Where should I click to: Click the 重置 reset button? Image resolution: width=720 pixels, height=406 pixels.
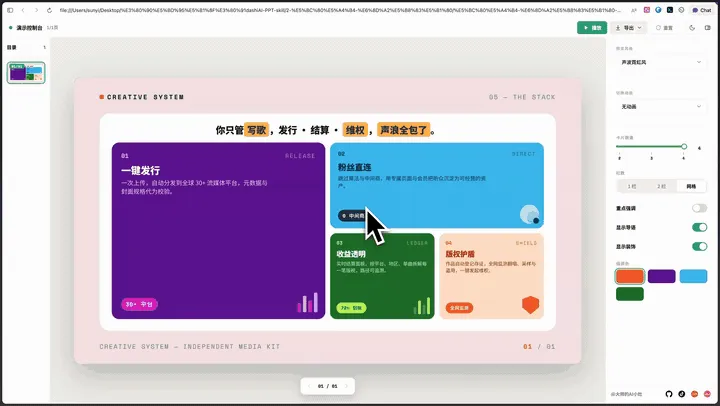pos(664,28)
